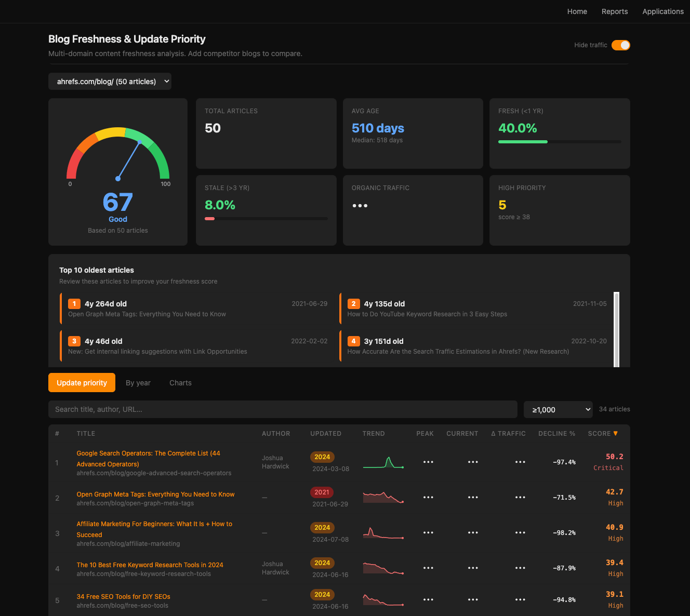Click the oldest articles list scrollbar
The image size is (690, 616).
(x=617, y=329)
